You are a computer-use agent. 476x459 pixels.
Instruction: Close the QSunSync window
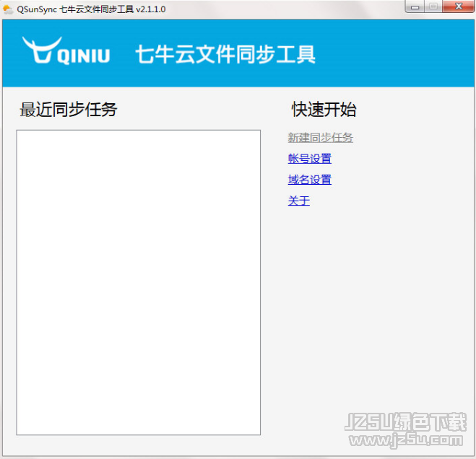coord(459,6)
